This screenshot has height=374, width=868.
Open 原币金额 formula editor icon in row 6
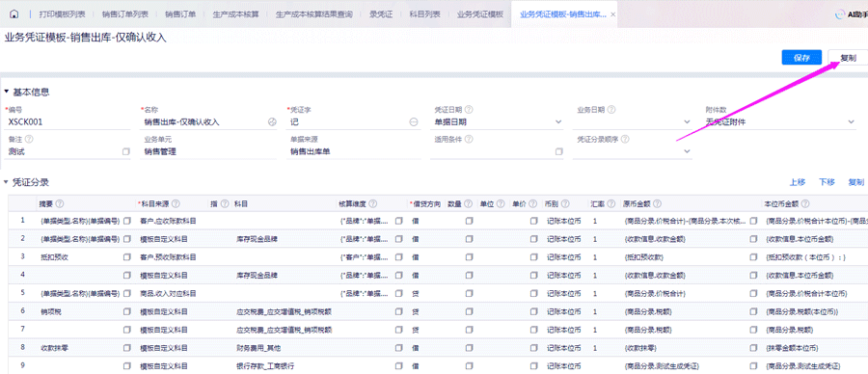pos(753,312)
